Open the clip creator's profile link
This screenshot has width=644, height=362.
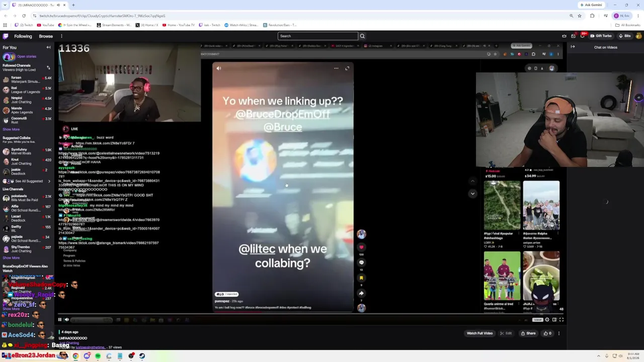click(91, 347)
